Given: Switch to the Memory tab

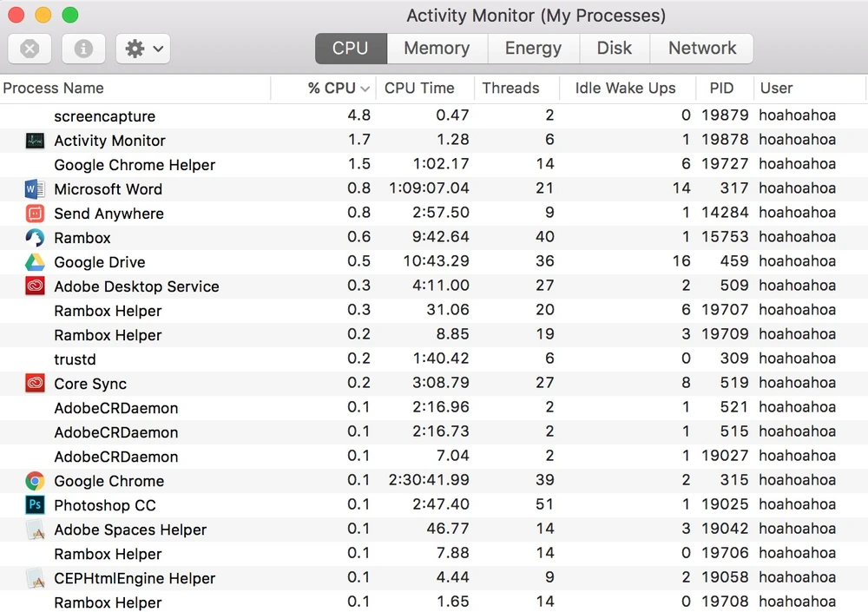Looking at the screenshot, I should click(437, 49).
